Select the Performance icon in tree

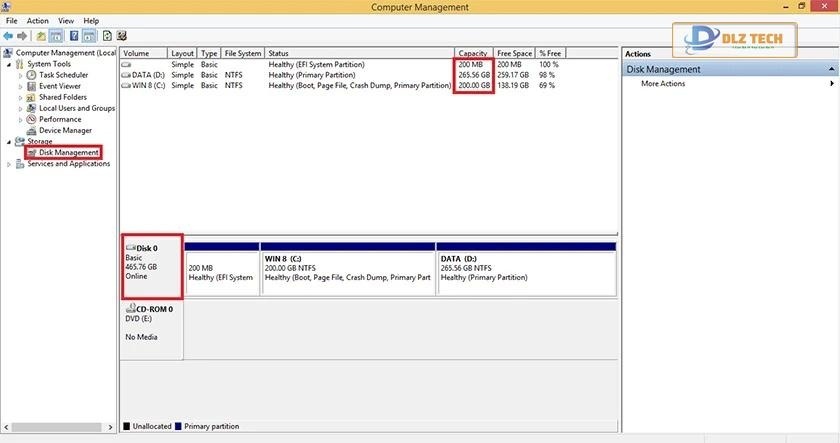[32, 119]
